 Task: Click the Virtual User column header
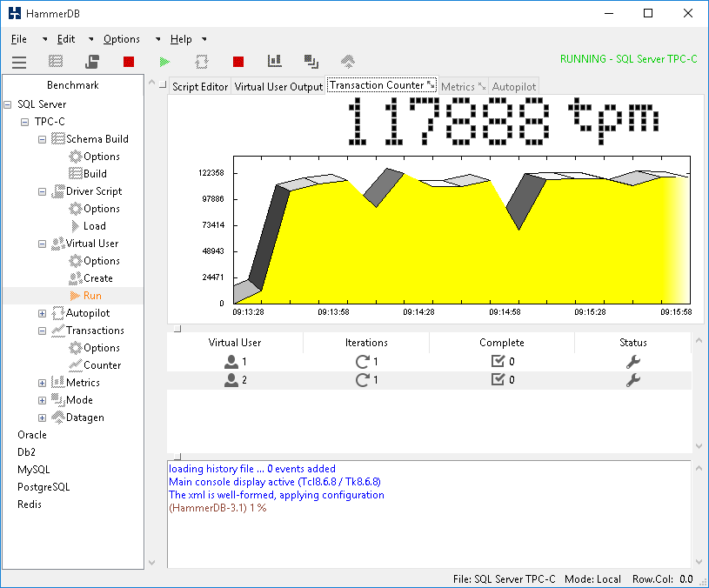click(235, 343)
